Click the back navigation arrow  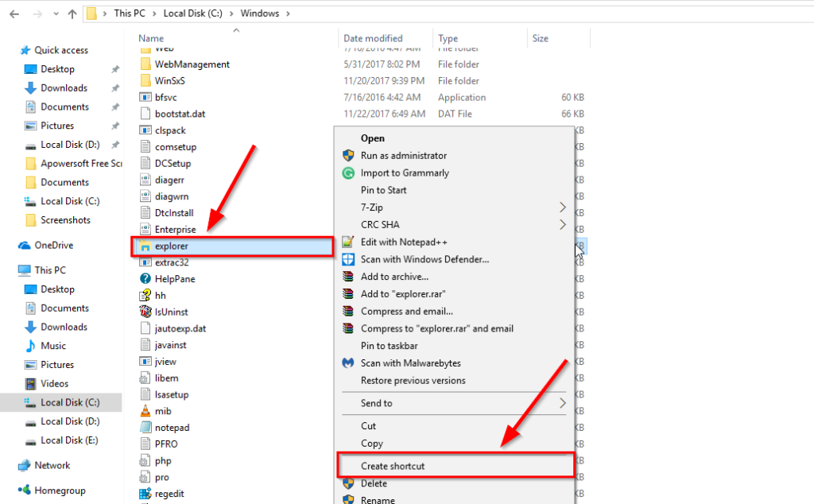click(x=16, y=13)
